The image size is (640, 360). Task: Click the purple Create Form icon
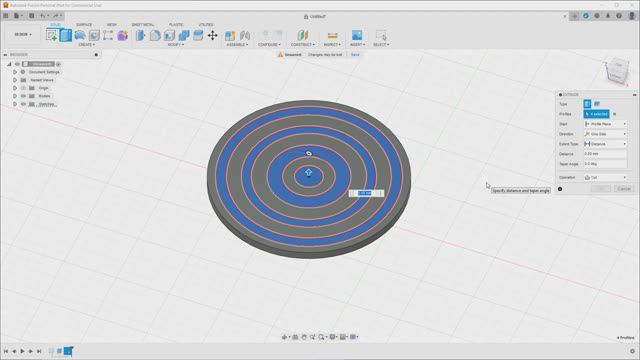tap(122, 36)
